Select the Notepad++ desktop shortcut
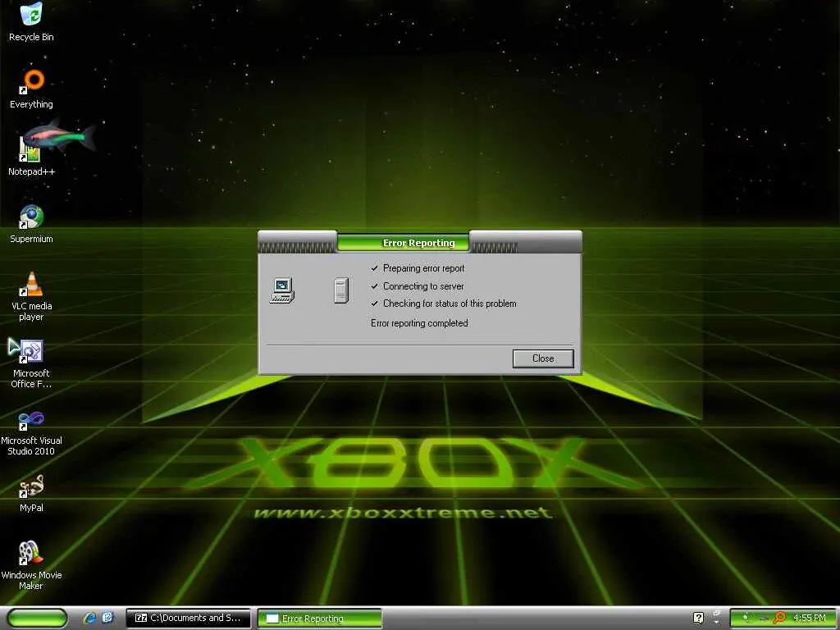The image size is (840, 630). [x=31, y=155]
